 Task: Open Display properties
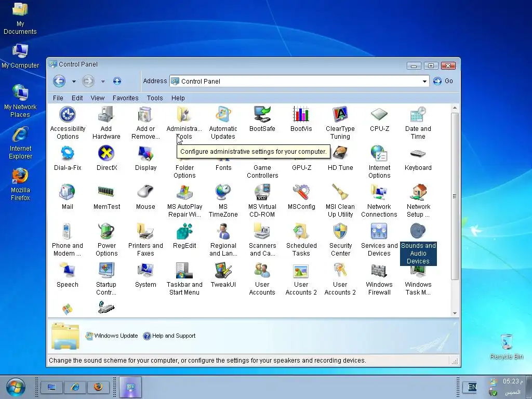click(x=145, y=158)
